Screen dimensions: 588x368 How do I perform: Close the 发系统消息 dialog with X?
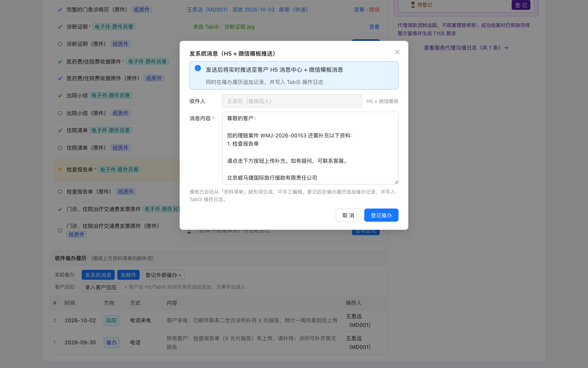pos(397,52)
